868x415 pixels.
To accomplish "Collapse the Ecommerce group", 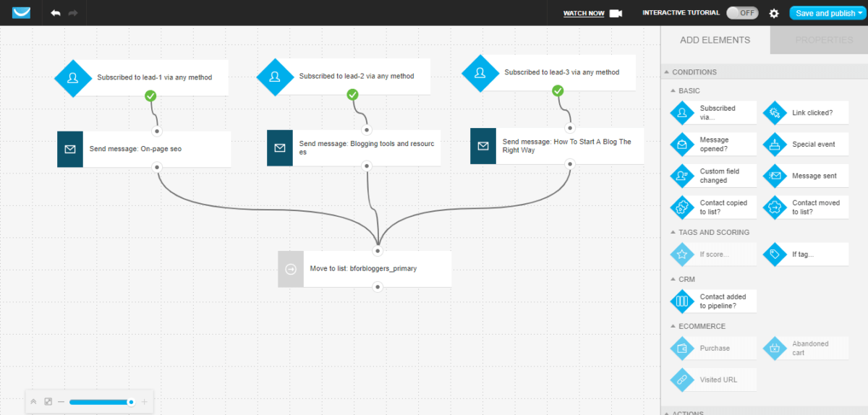I will click(673, 327).
